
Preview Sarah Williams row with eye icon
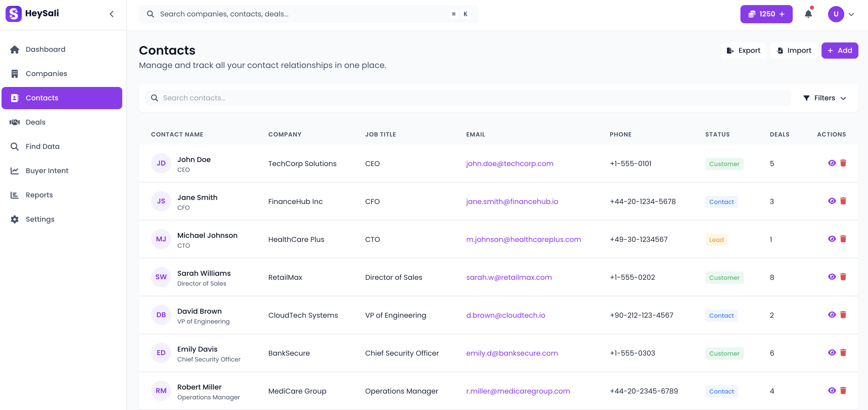[x=832, y=277]
